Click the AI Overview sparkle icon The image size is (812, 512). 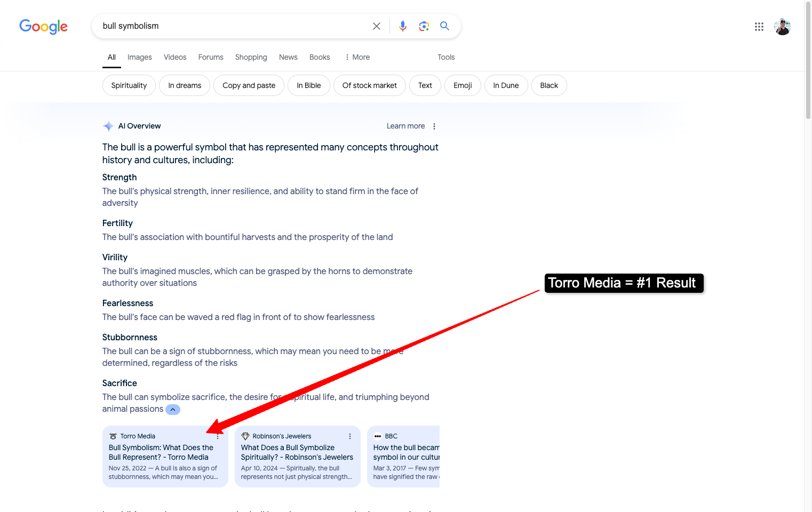pyautogui.click(x=108, y=126)
